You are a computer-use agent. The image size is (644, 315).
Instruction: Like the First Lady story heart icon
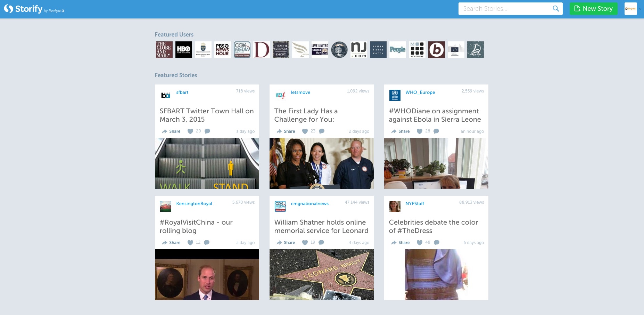click(305, 131)
